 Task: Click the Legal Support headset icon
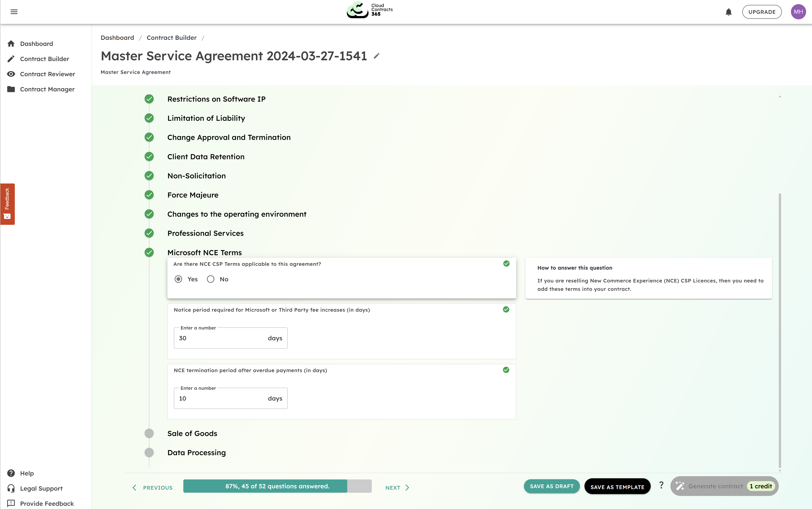pos(11,488)
